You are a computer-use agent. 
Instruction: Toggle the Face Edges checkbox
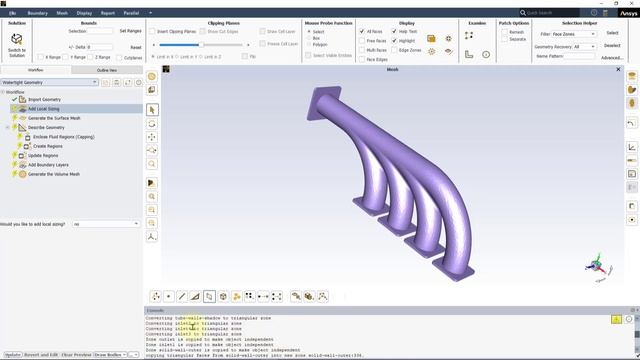pyautogui.click(x=362, y=59)
